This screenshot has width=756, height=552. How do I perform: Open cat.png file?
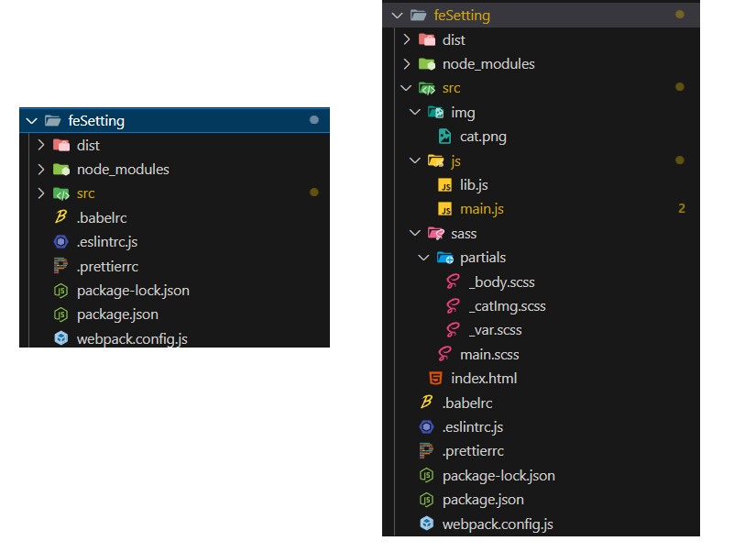[483, 137]
